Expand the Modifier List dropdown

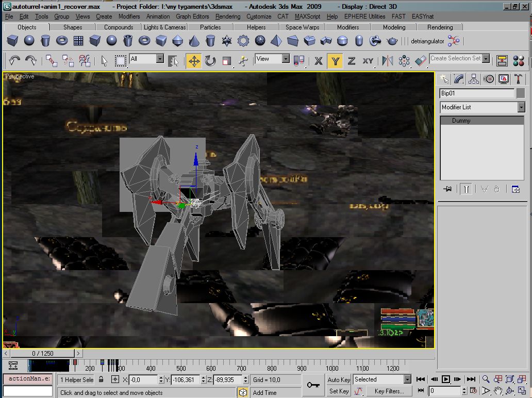521,108
